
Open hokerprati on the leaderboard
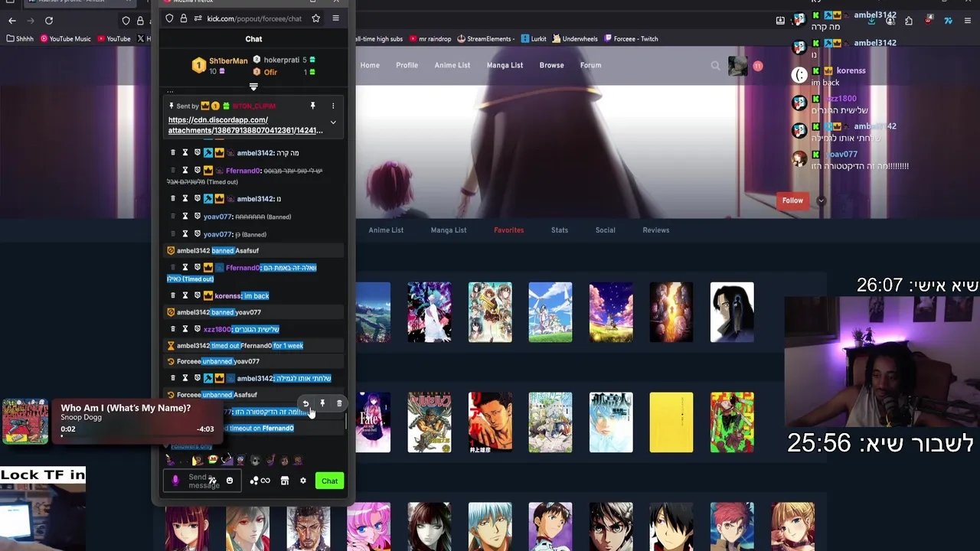[281, 60]
